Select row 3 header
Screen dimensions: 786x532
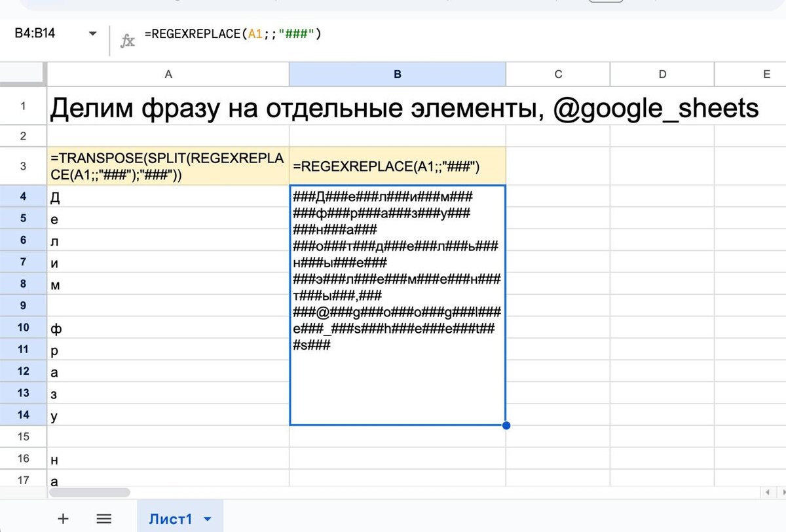(x=23, y=166)
